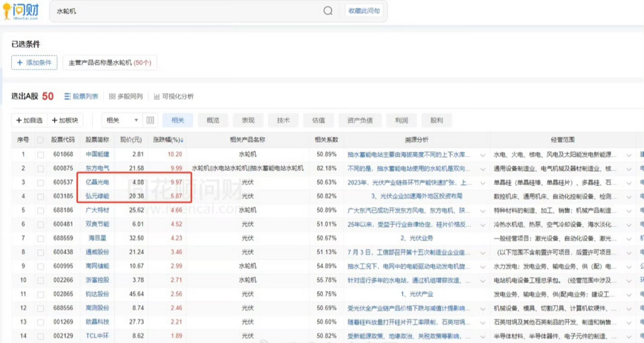Screen dimensions: 644x343
Task: Open the 亿晶光电 stock link
Action: pos(97,183)
